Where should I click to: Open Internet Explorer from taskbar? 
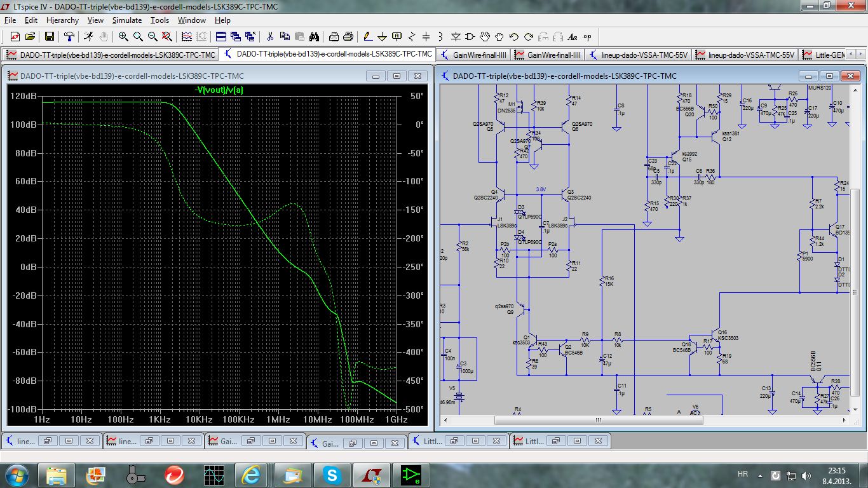(x=252, y=475)
